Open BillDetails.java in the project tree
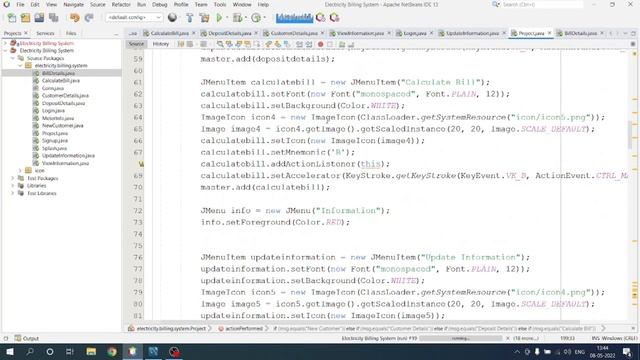640x360 pixels. point(58,73)
